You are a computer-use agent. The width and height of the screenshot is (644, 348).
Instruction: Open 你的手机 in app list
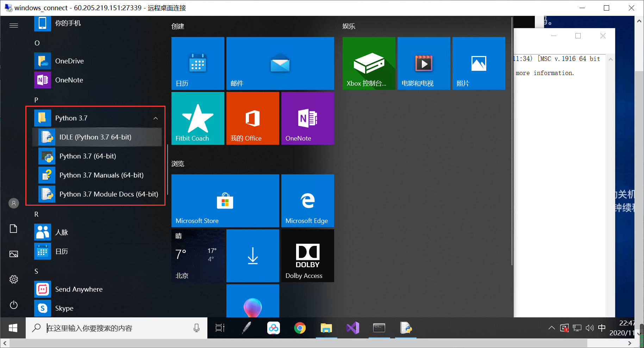coord(98,23)
